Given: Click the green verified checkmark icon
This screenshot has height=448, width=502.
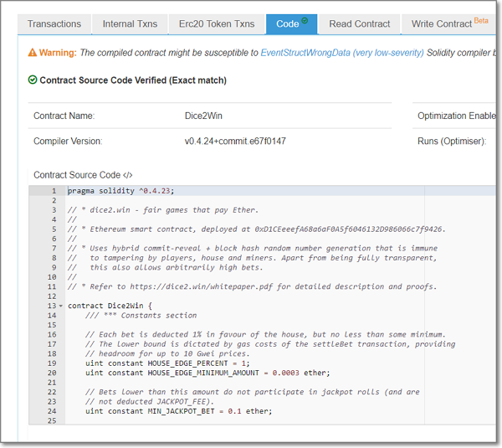Looking at the screenshot, I should pyautogui.click(x=33, y=80).
